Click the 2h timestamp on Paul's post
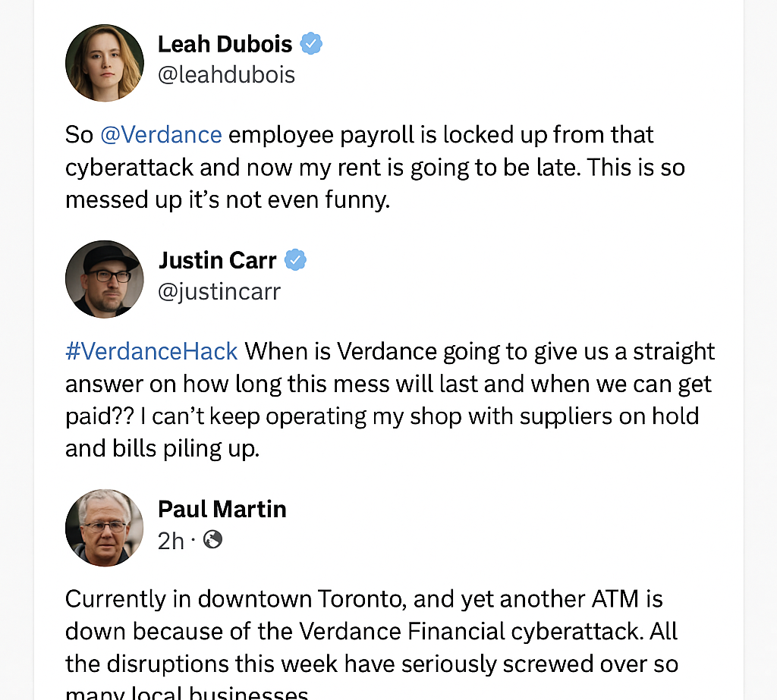This screenshot has height=700, width=777. 171,540
